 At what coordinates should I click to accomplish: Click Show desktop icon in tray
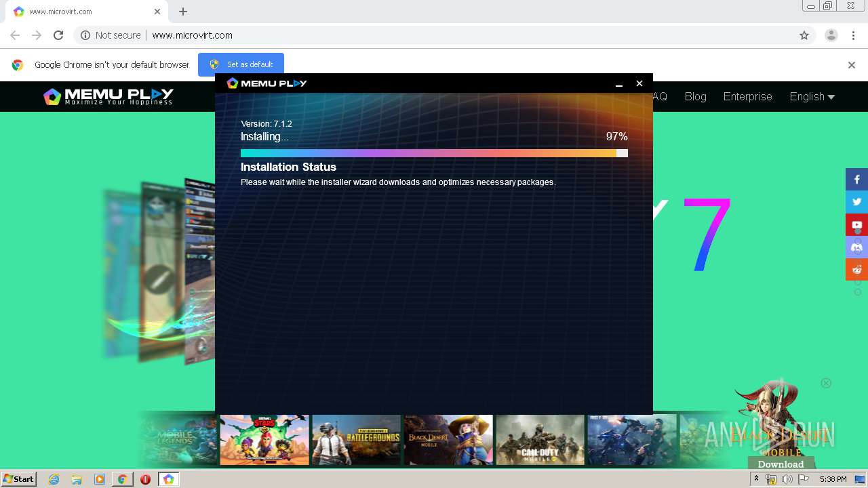point(860,479)
